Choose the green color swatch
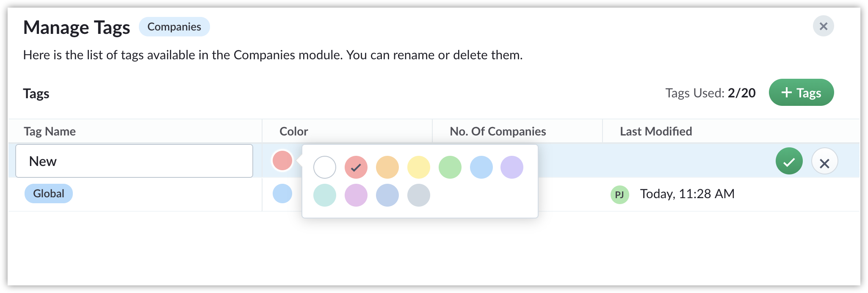868x293 pixels. click(x=450, y=167)
